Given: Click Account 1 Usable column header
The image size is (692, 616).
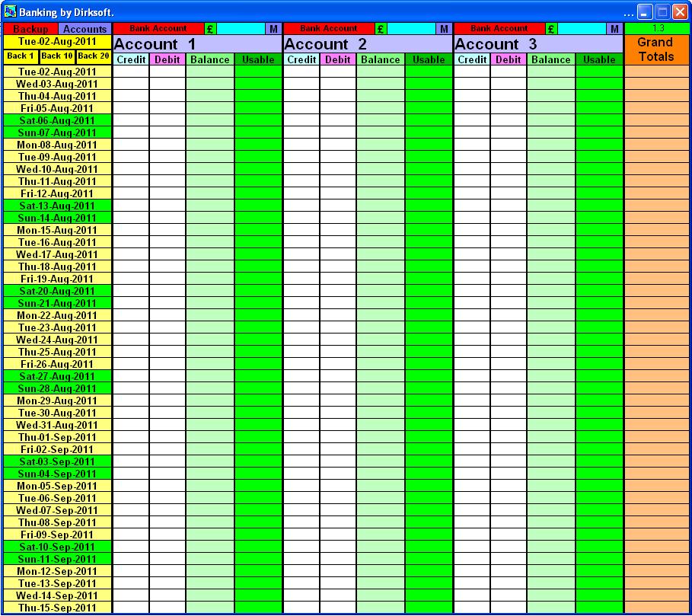Looking at the screenshot, I should (258, 59).
